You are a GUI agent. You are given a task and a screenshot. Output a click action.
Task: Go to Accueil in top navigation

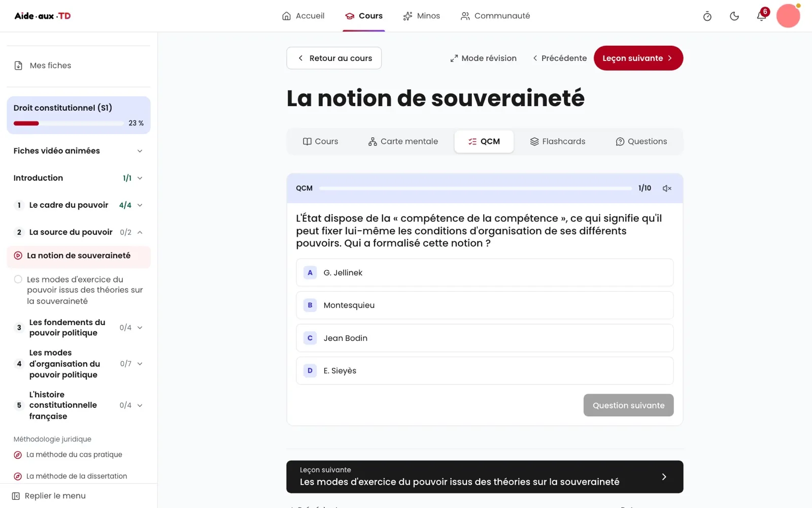[303, 16]
